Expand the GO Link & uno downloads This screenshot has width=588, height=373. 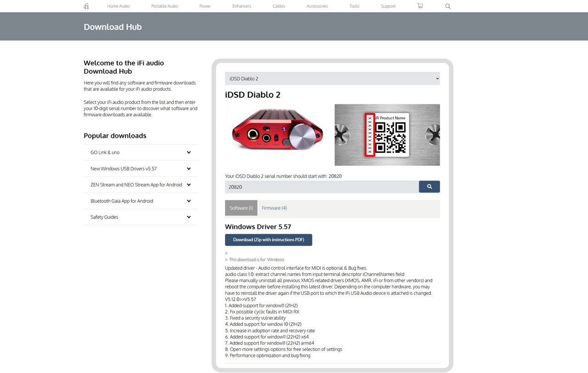[141, 153]
